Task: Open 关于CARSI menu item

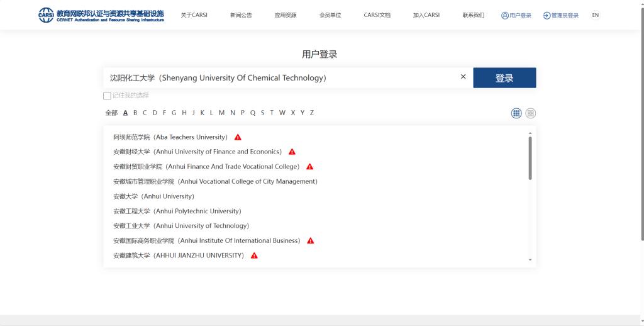Action: 194,15
